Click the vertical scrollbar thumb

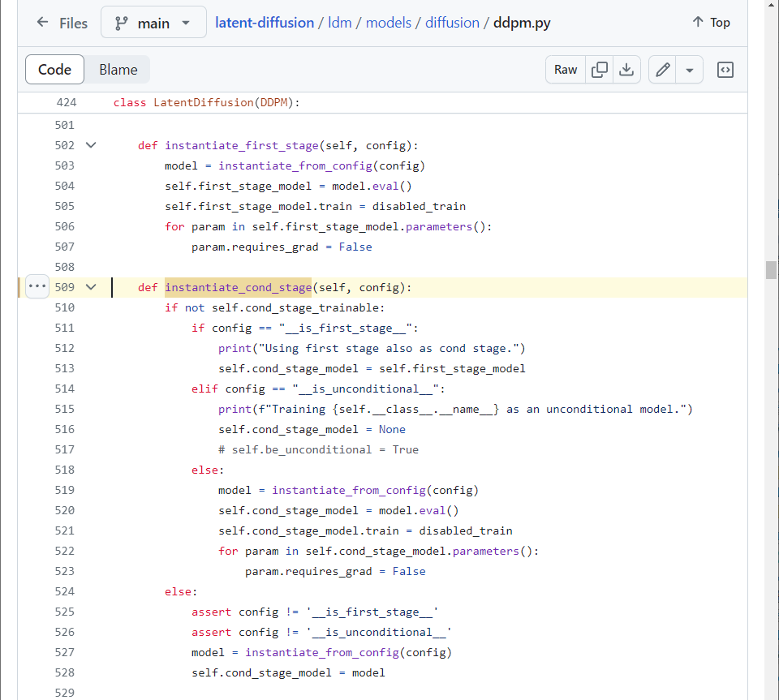tap(771, 270)
